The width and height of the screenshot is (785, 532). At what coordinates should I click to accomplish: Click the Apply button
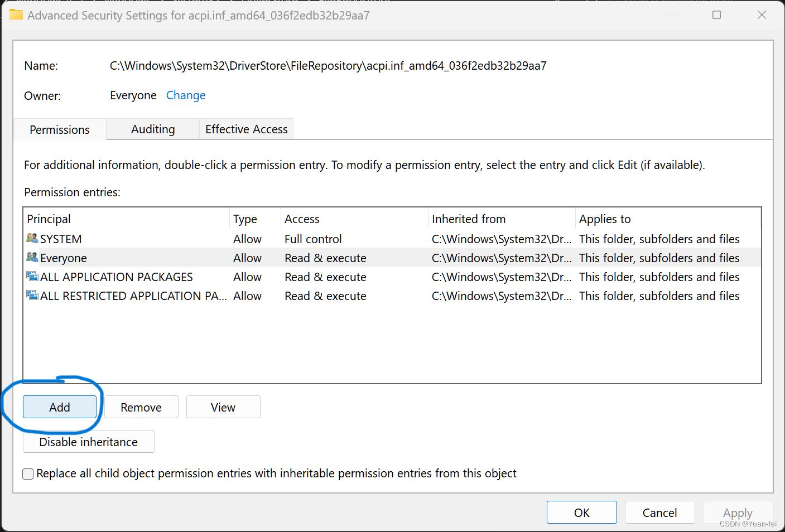pyautogui.click(x=738, y=512)
